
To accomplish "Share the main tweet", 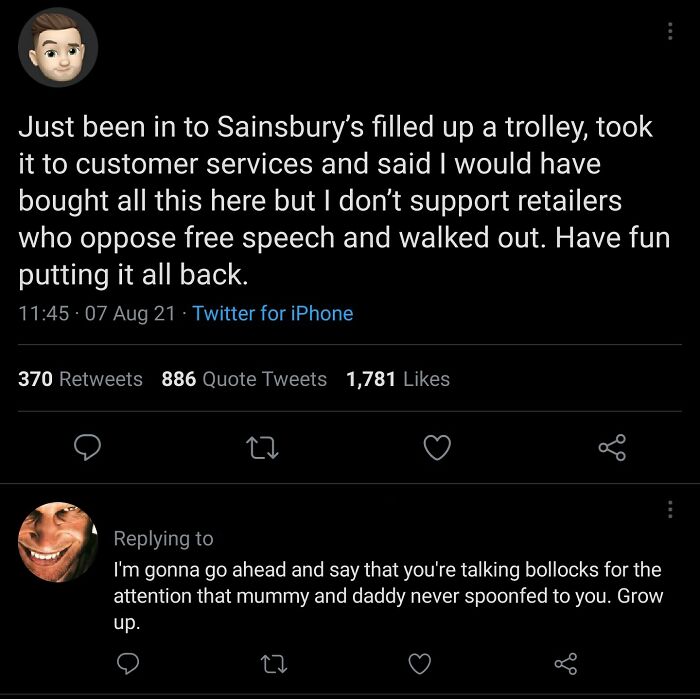I will 612,449.
